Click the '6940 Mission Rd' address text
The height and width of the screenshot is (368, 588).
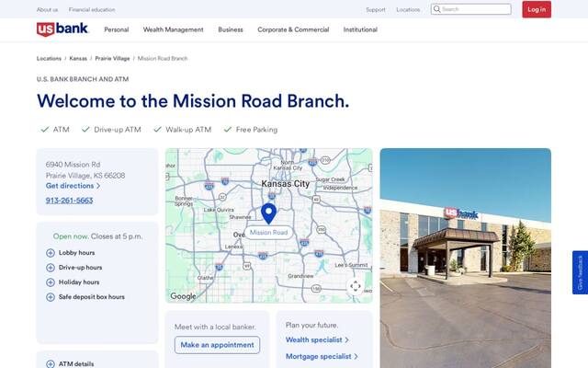[73, 165]
